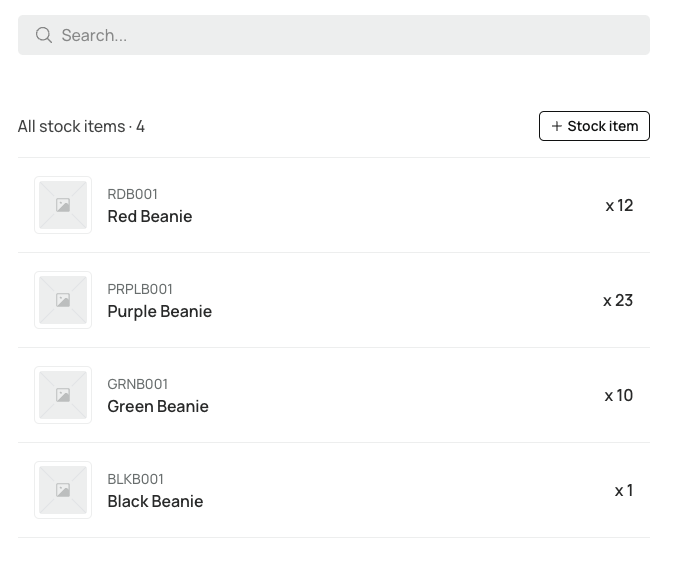Image resolution: width=683 pixels, height=569 pixels.
Task: Select the Purple Beanie item name
Action: click(159, 312)
